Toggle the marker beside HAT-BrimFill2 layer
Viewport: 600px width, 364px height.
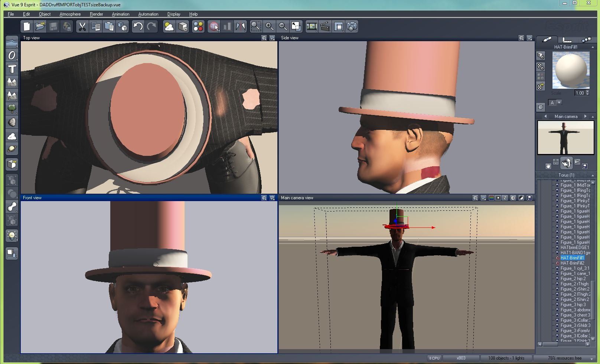pyautogui.click(x=557, y=263)
